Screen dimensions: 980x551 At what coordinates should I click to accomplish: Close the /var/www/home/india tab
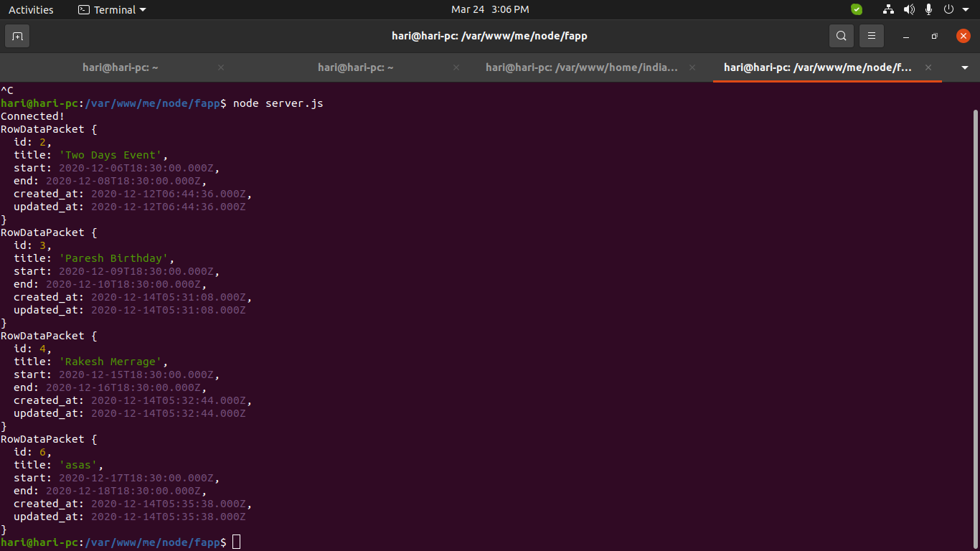[692, 67]
